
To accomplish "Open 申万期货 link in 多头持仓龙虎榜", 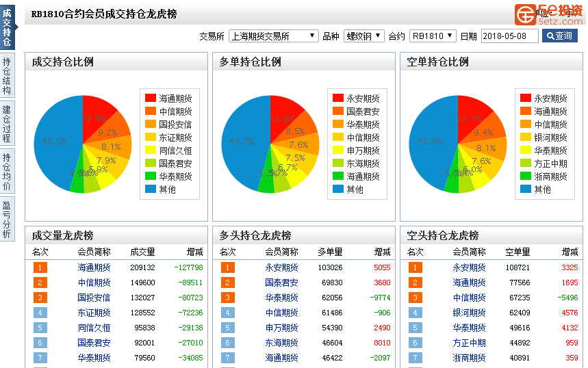I will 281,328.
